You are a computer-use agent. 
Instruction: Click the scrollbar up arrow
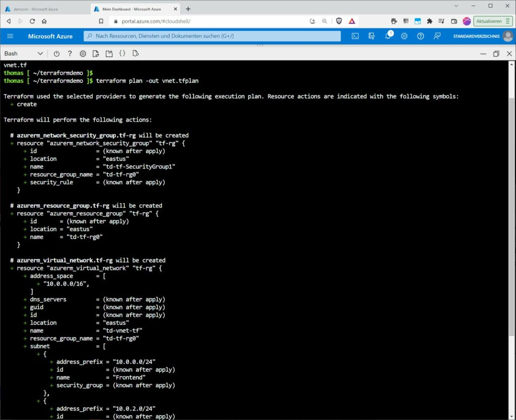[x=511, y=64]
